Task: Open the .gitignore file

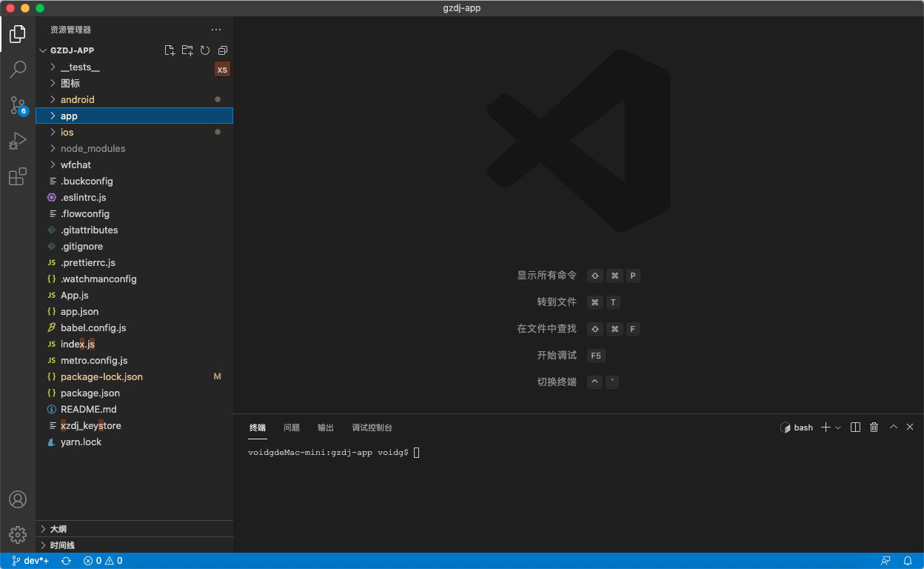Action: (134, 246)
